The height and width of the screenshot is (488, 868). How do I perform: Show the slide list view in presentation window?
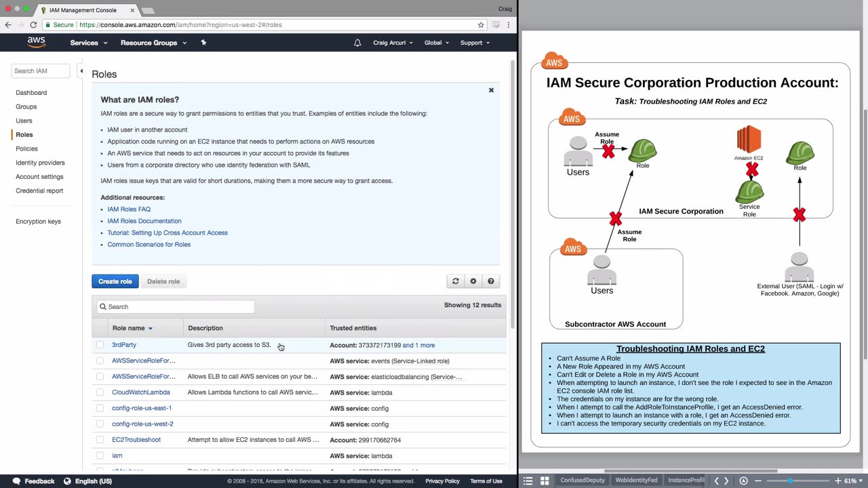[528, 481]
